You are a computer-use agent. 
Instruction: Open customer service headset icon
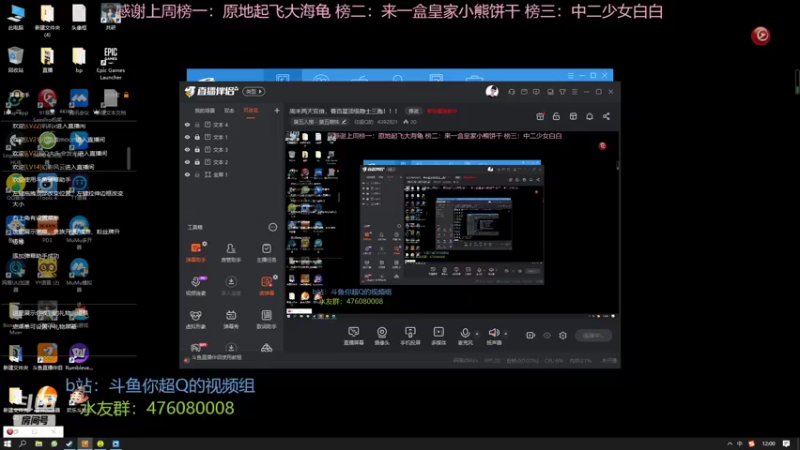pos(511,92)
